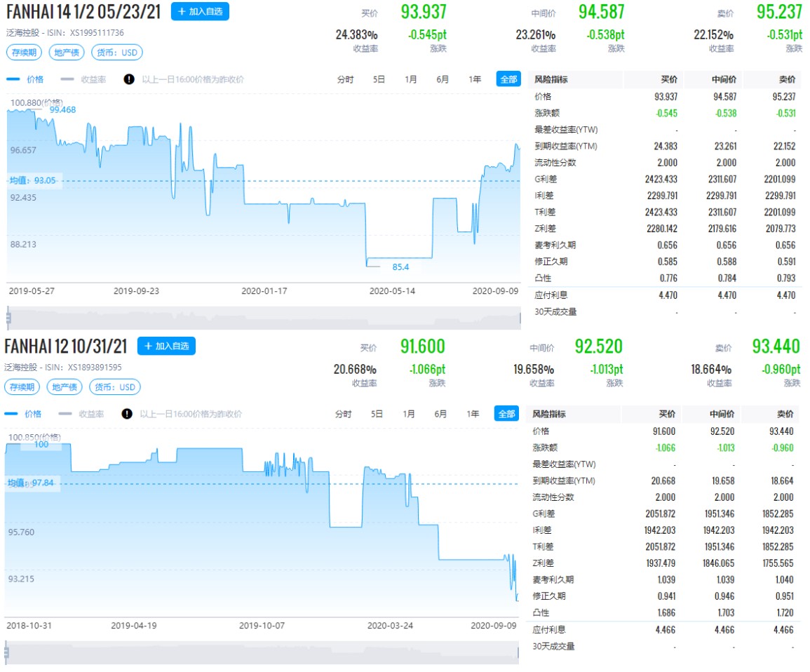Click the 地产债 tag of FANHAI 12 bond
This screenshot has width=810, height=672.
(x=65, y=387)
